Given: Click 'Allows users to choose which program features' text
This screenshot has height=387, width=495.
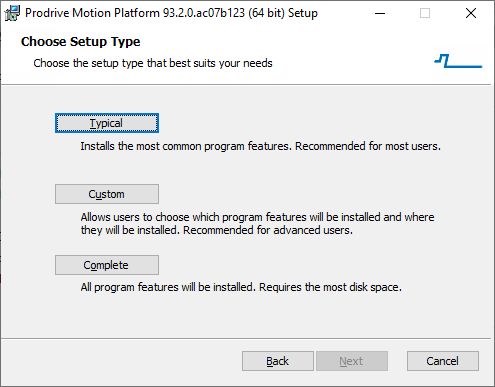Looking at the screenshot, I should 257,224.
